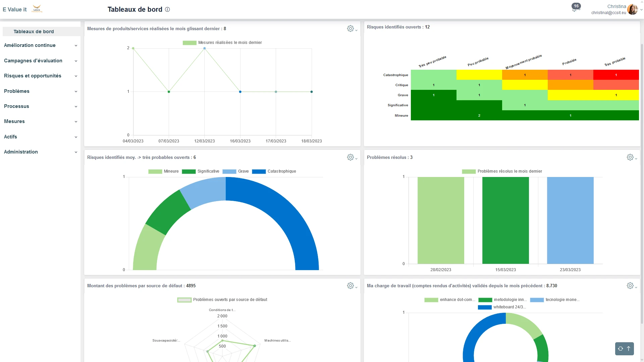Toggle Mineure legend in risk gauge
The width and height of the screenshot is (644, 362).
click(x=163, y=171)
